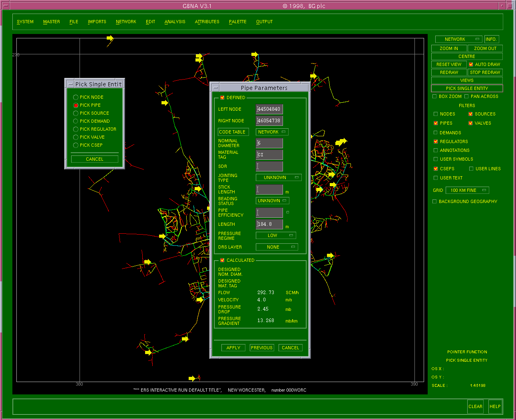Click the ZOOM IN button
This screenshot has width=516, height=420.
[x=449, y=48]
